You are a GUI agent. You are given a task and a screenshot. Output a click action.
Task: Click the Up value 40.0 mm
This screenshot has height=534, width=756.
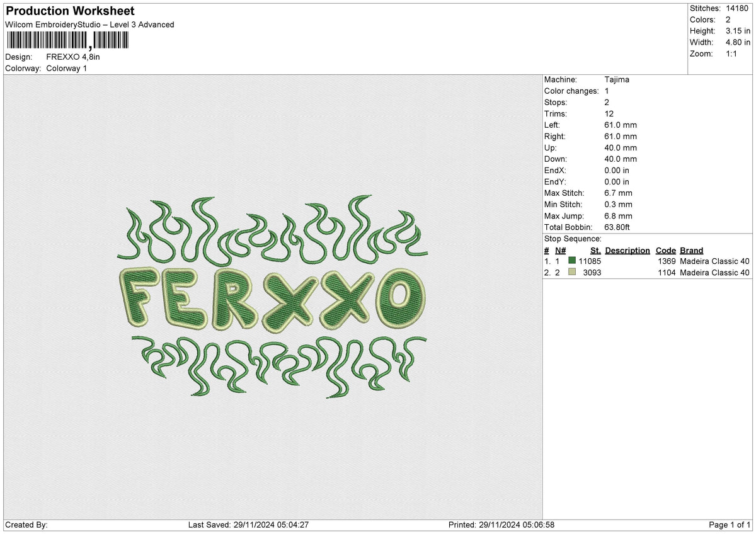tap(621, 147)
